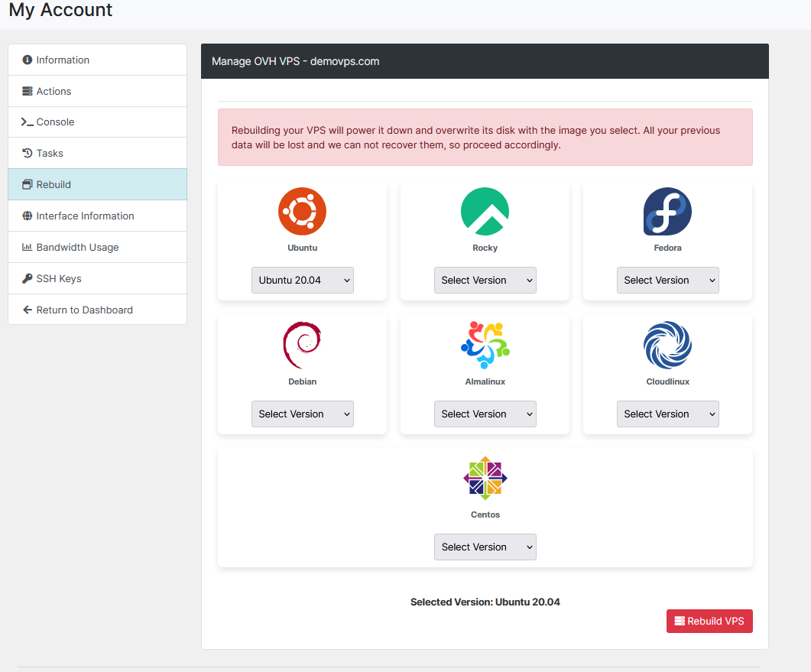Click the Debian swirl logo

tap(302, 345)
